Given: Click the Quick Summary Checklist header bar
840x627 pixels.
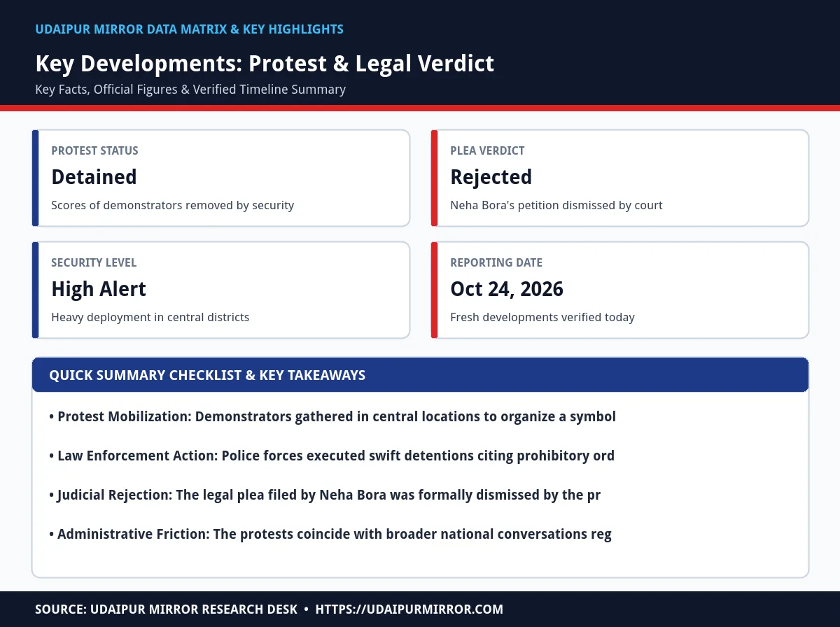Looking at the screenshot, I should click(x=420, y=375).
